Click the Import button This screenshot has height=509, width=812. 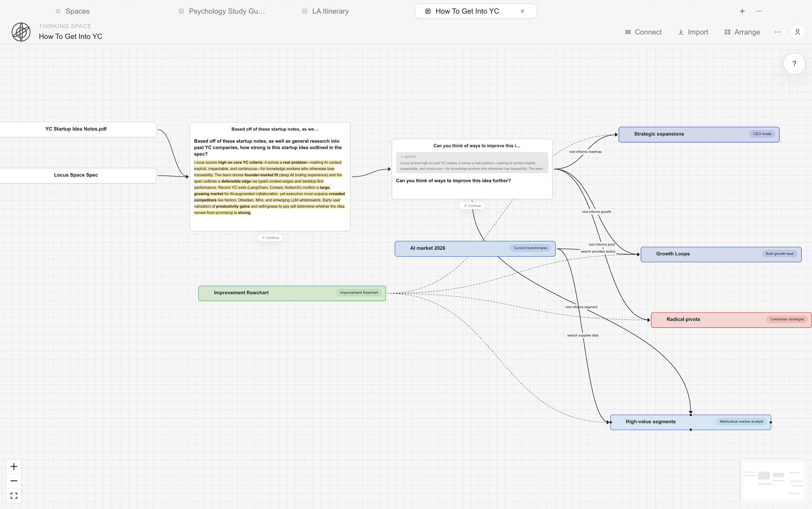pos(693,32)
